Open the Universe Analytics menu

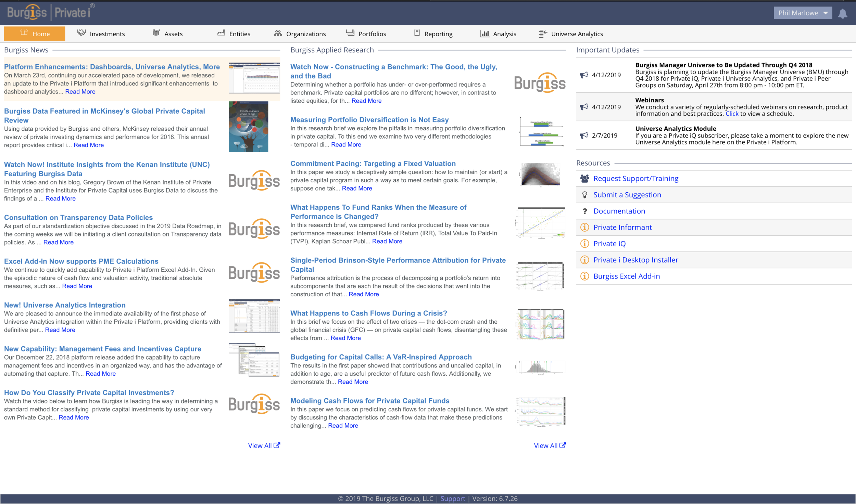tap(571, 34)
